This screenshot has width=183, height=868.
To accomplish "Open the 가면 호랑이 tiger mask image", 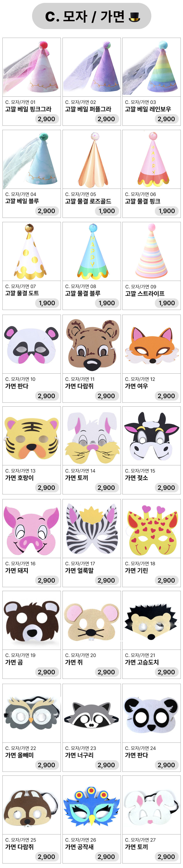I will point(32,436).
